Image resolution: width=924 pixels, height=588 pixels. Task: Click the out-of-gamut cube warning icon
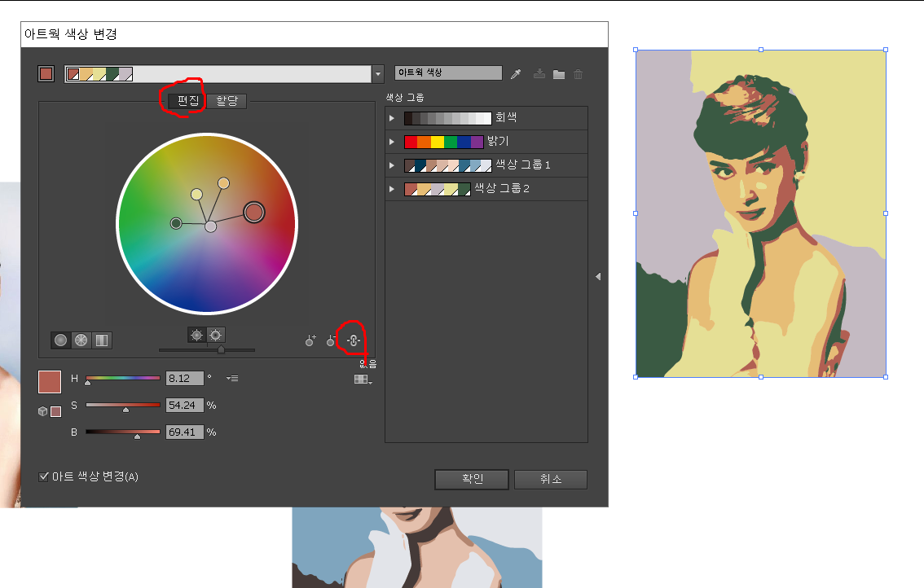[x=42, y=411]
